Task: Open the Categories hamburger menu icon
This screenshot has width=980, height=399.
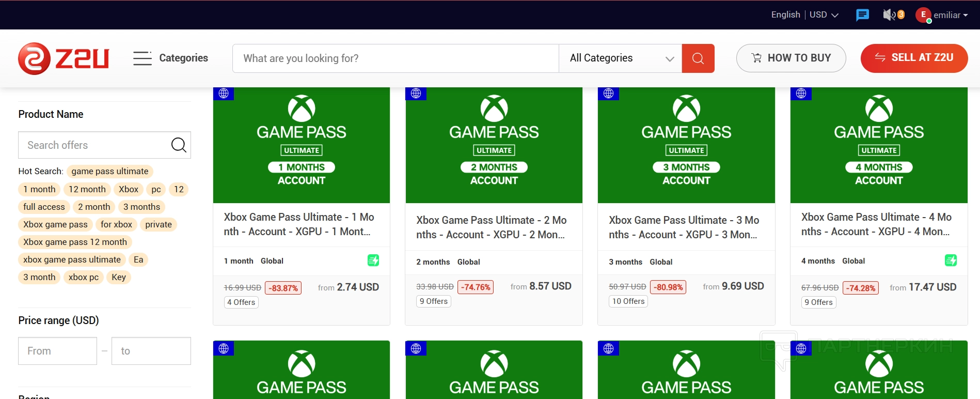Action: 142,58
